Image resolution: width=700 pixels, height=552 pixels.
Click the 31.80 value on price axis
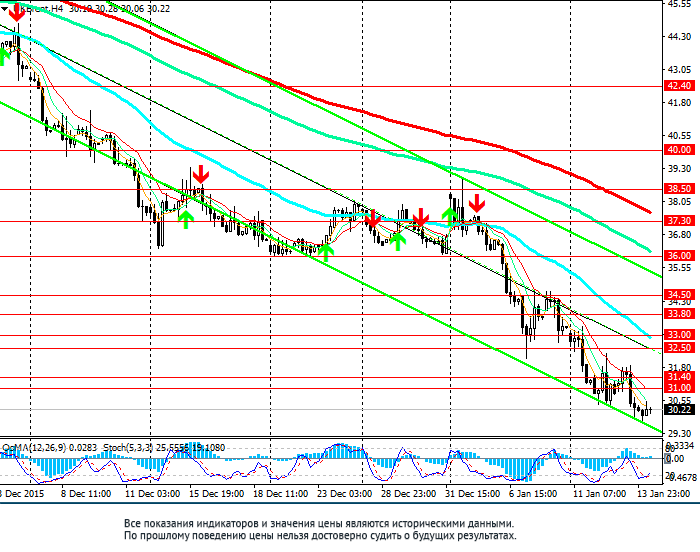[x=679, y=368]
